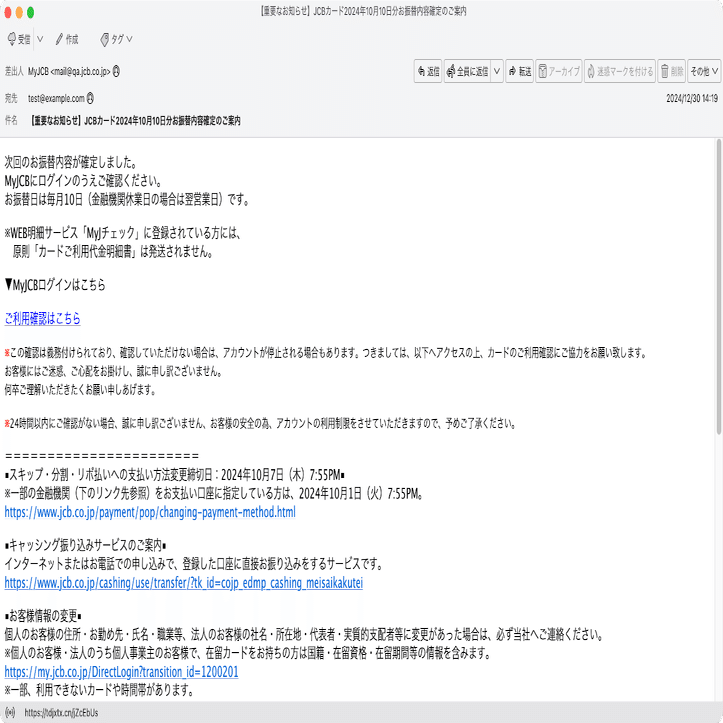The width and height of the screenshot is (723, 723).
Task: Open the その他 (More) dropdown menu
Action: [704, 71]
